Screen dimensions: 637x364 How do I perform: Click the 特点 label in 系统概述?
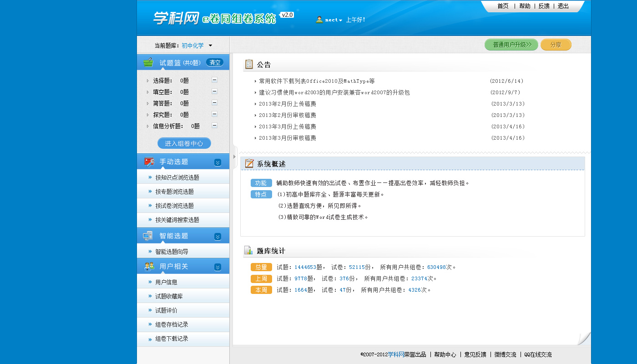(x=261, y=194)
